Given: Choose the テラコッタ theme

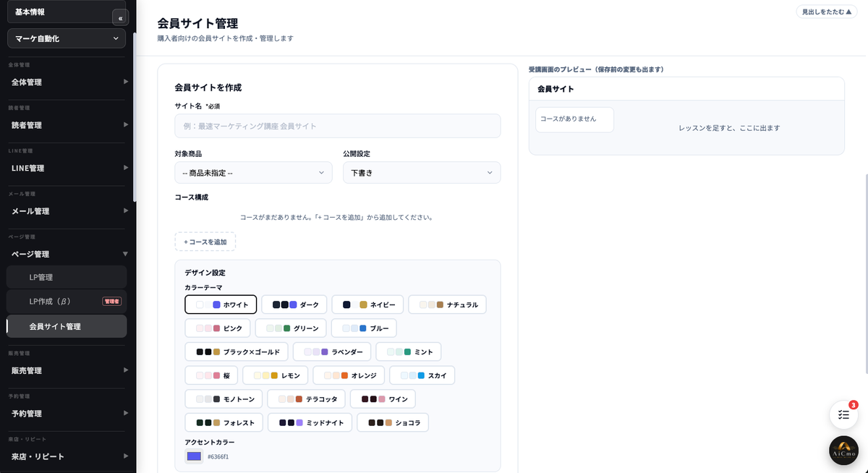Looking at the screenshot, I should [x=306, y=399].
